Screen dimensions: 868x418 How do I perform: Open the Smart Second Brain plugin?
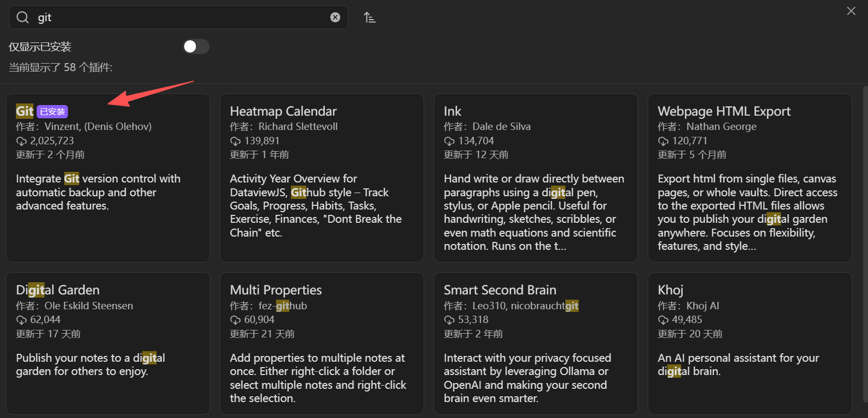(x=500, y=290)
